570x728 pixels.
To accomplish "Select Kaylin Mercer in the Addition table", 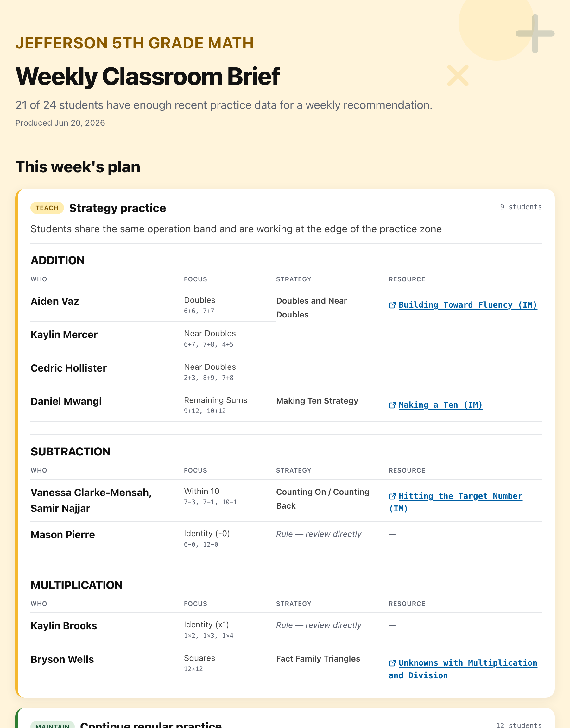I will (x=64, y=335).
